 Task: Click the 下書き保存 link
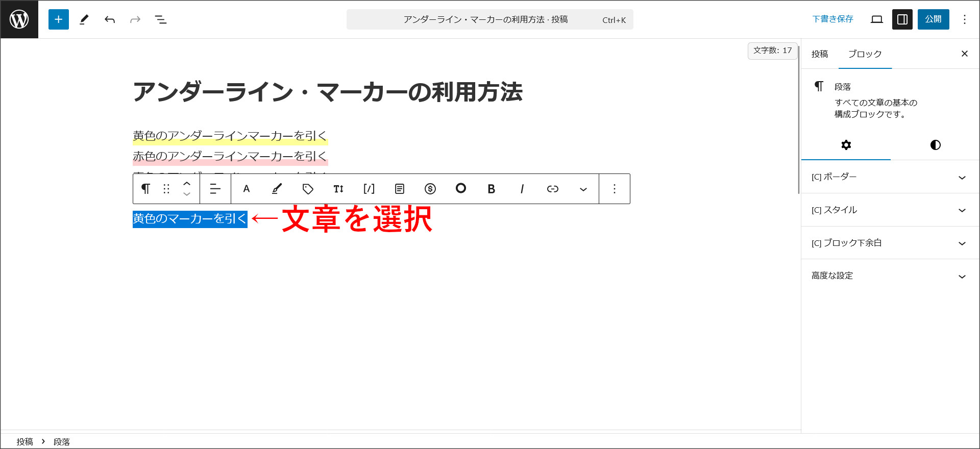point(832,19)
